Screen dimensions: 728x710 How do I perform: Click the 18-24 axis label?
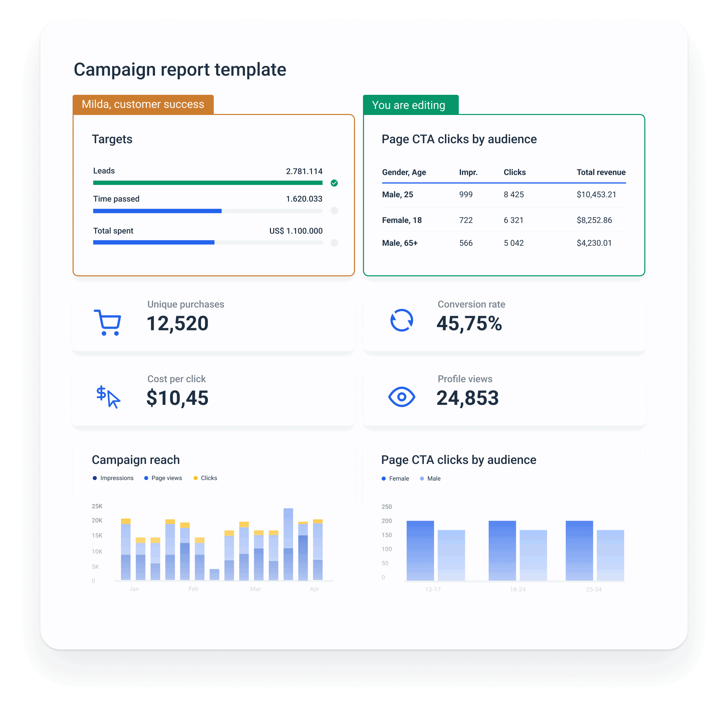coord(517,589)
